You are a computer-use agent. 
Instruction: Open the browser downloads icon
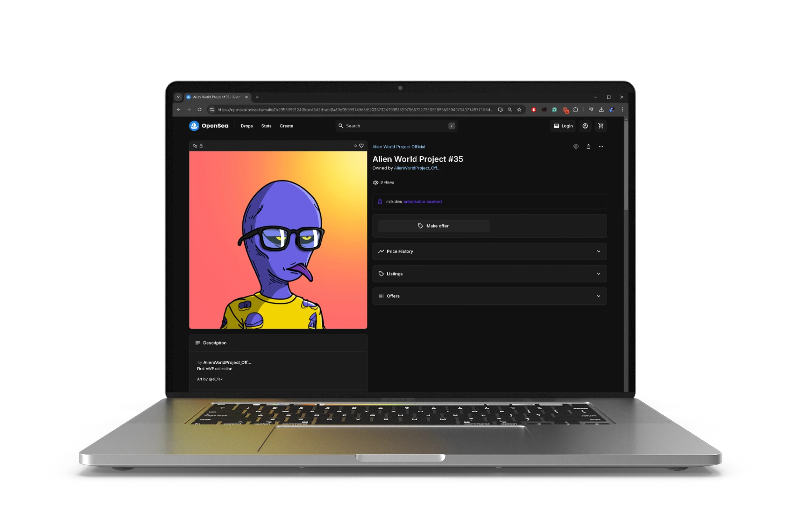coord(601,109)
